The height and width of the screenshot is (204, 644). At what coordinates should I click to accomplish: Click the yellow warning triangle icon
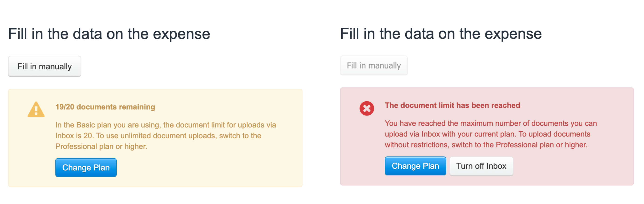[36, 110]
